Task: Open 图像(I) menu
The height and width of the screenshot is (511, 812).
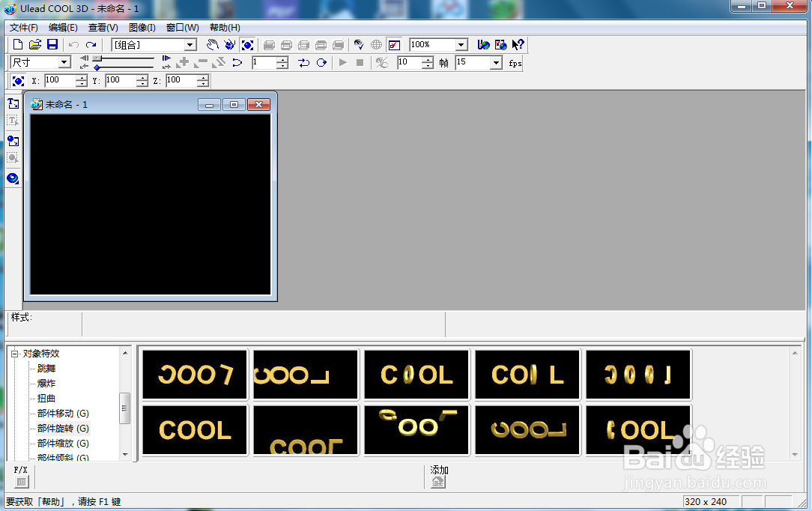Action: coord(142,28)
